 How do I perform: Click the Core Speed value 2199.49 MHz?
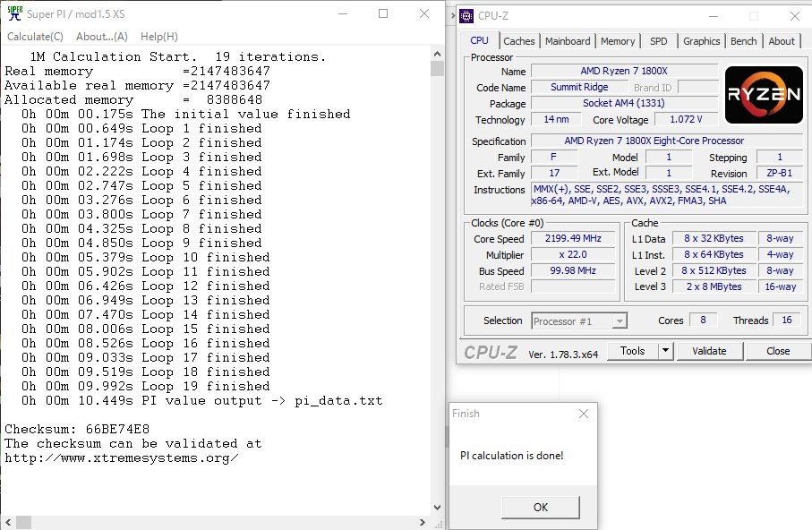click(573, 238)
